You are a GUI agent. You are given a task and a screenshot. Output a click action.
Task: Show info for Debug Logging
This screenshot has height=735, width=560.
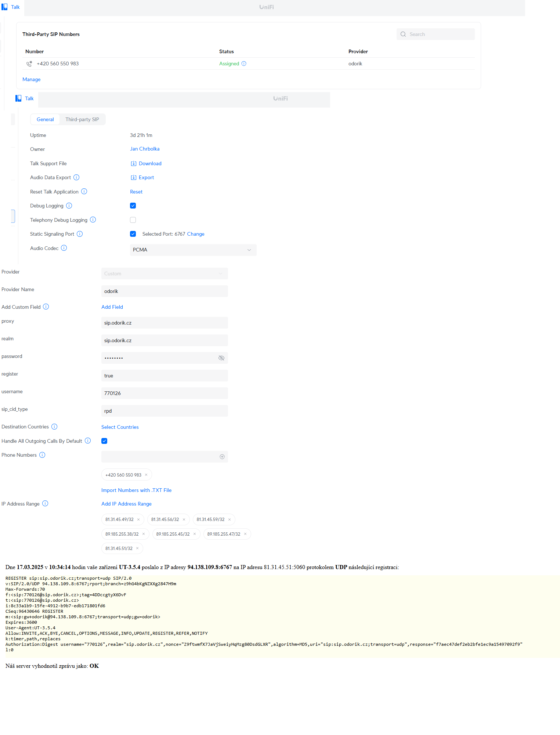point(69,206)
